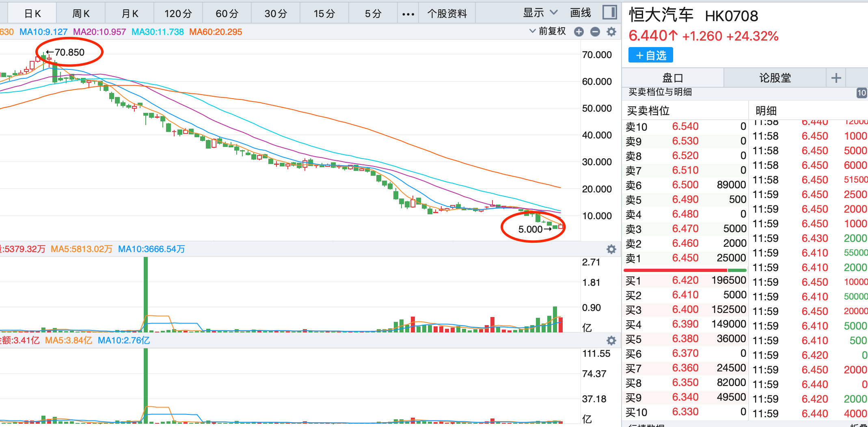Select the 卖1 ask price 6.450
Image resolution: width=868 pixels, height=427 pixels.
pos(685,258)
